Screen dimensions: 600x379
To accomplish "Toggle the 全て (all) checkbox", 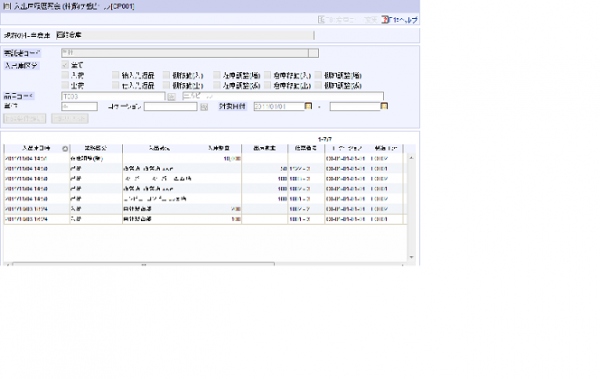I will (x=65, y=65).
